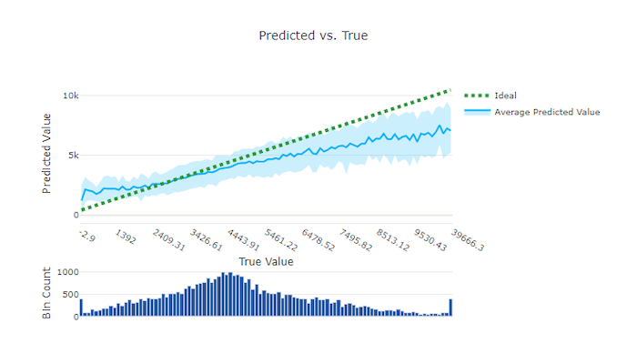The width and height of the screenshot is (637, 364).
Task: Click the rightmost tall histogram bar
Action: [450, 308]
